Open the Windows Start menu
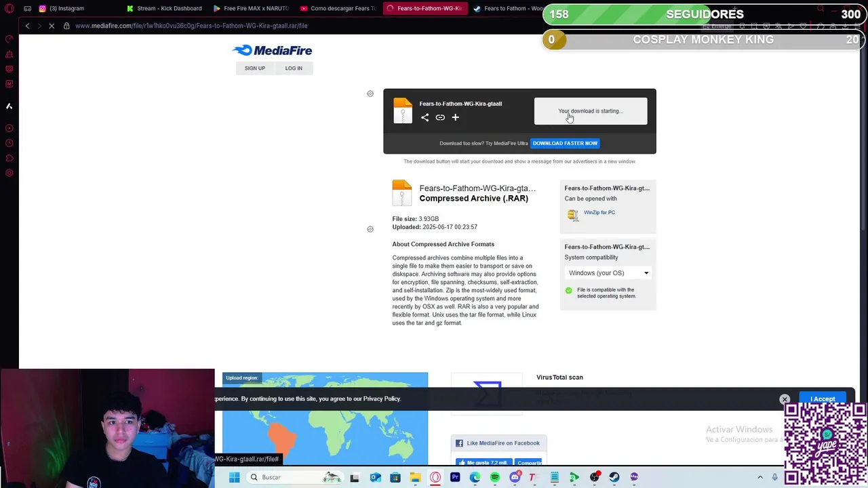 tap(234, 477)
